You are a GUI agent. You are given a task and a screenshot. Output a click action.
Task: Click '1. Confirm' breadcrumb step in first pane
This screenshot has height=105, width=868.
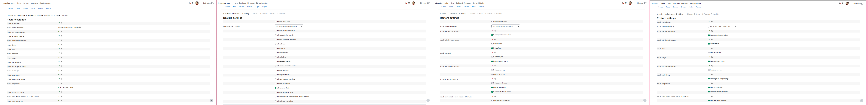10,16
